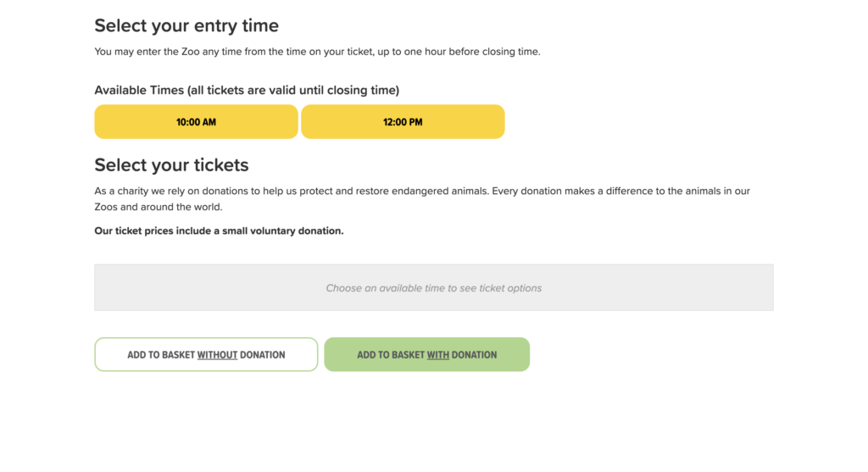Click the 'As a charity we rely' paragraph
Screen dimensions: 868x472
coord(422,198)
